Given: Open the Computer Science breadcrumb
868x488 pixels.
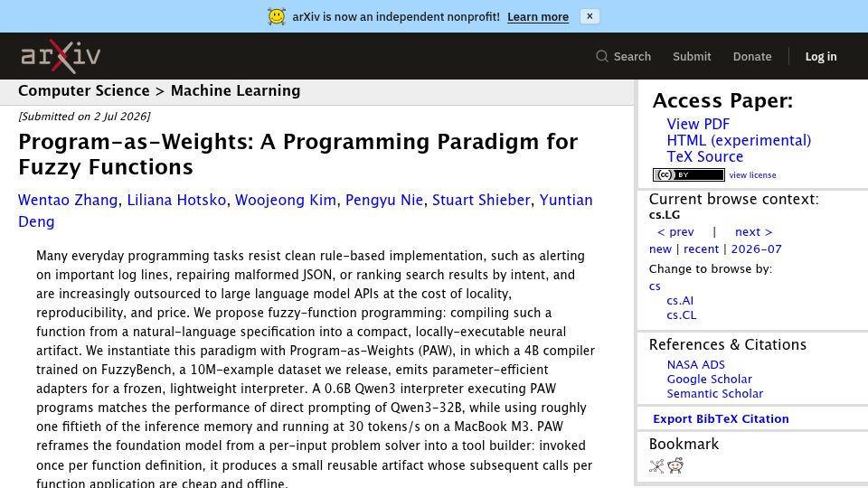Looking at the screenshot, I should click(83, 90).
